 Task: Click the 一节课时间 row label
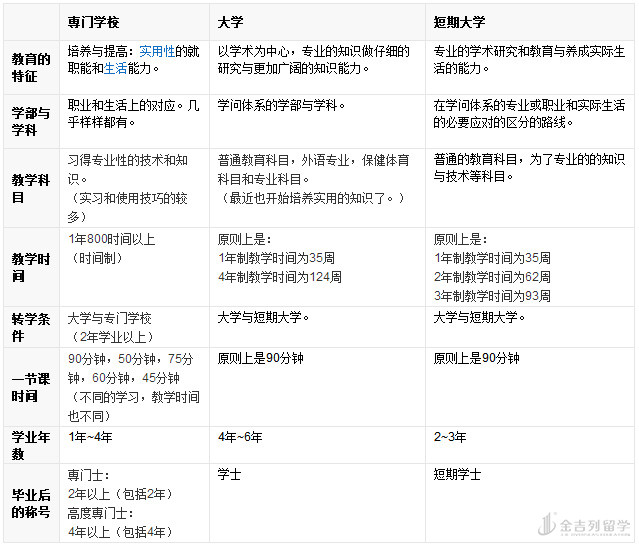click(30, 387)
